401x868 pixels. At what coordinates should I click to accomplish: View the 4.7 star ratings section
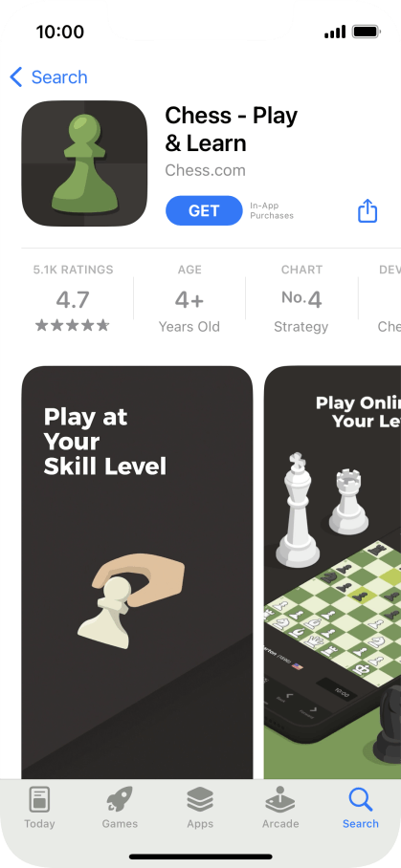[x=73, y=298]
